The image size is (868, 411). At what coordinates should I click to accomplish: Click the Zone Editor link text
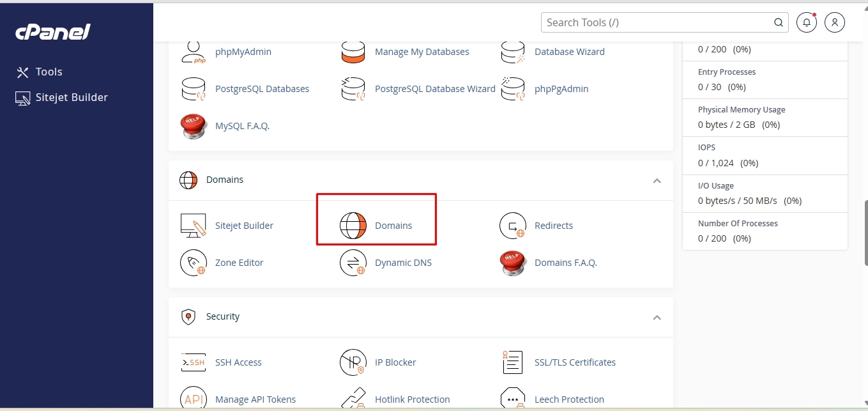tap(240, 263)
